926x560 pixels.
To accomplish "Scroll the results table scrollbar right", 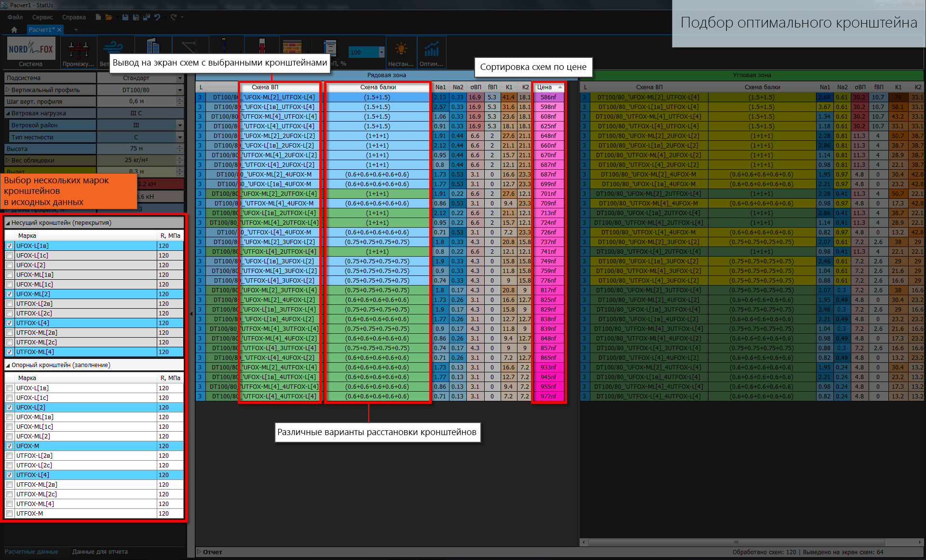I will pos(920,542).
